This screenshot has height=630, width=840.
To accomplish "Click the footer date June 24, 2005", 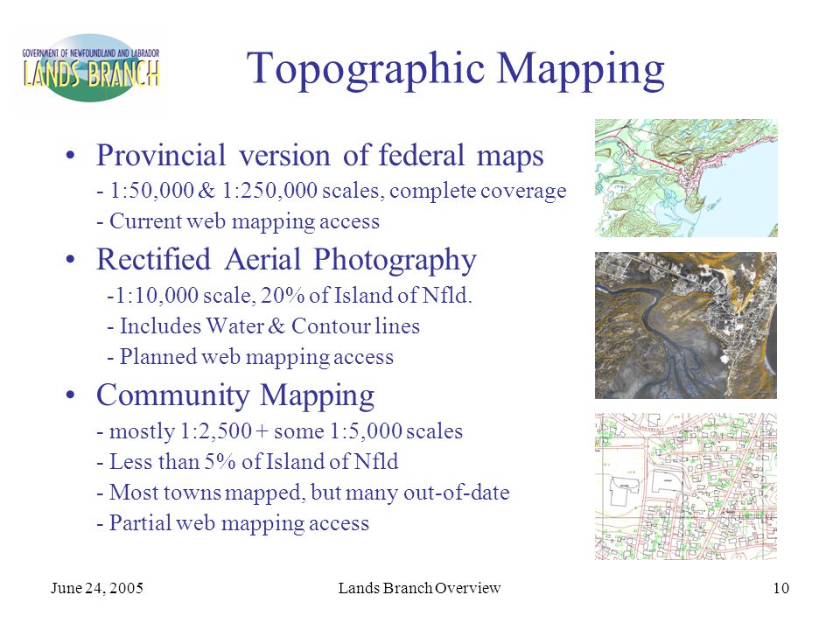I will click(97, 588).
